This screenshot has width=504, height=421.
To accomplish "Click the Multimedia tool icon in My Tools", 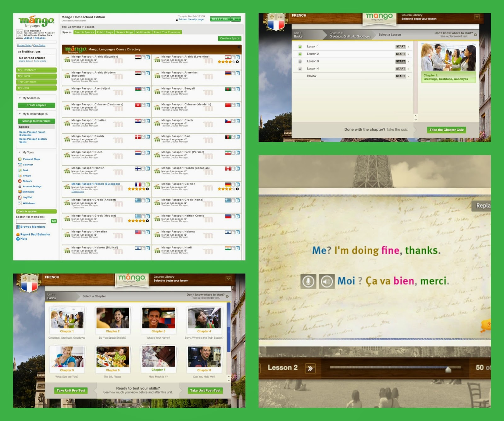I will [20, 192].
